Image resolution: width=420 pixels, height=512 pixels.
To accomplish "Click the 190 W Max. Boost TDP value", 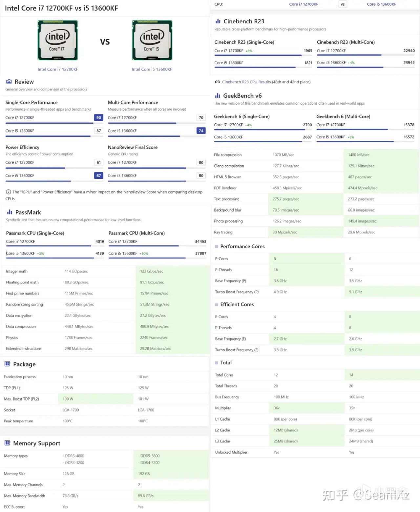I will 68,399.
